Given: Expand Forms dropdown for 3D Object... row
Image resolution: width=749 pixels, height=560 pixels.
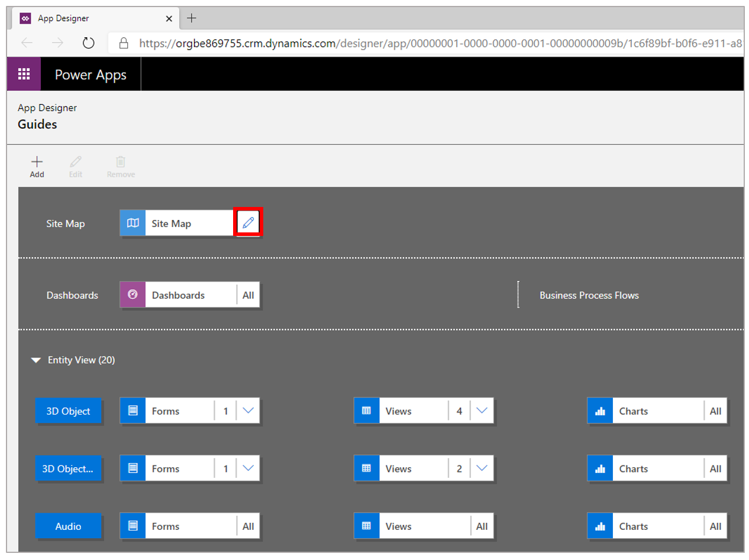Looking at the screenshot, I should 248,468.
